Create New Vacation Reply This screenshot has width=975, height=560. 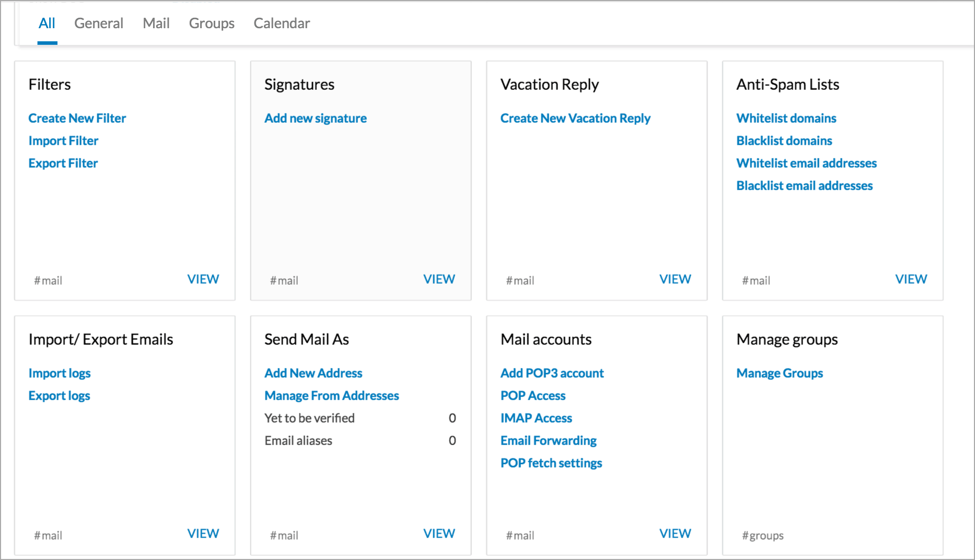pyautogui.click(x=575, y=119)
